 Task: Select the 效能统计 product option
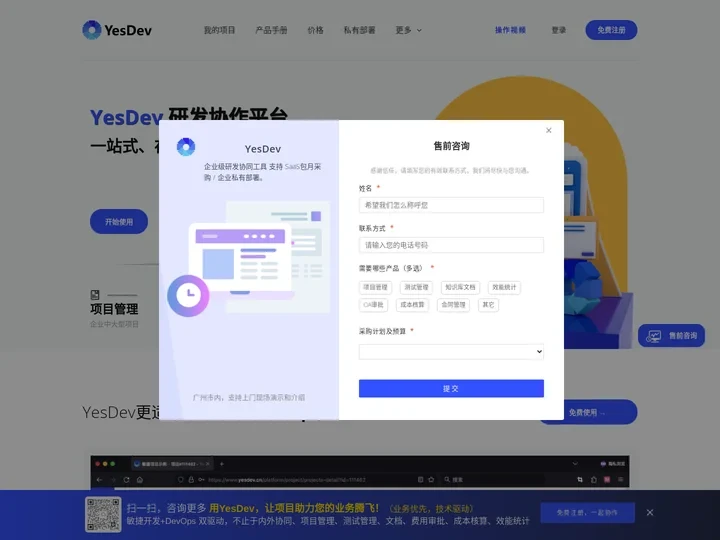pyautogui.click(x=504, y=287)
